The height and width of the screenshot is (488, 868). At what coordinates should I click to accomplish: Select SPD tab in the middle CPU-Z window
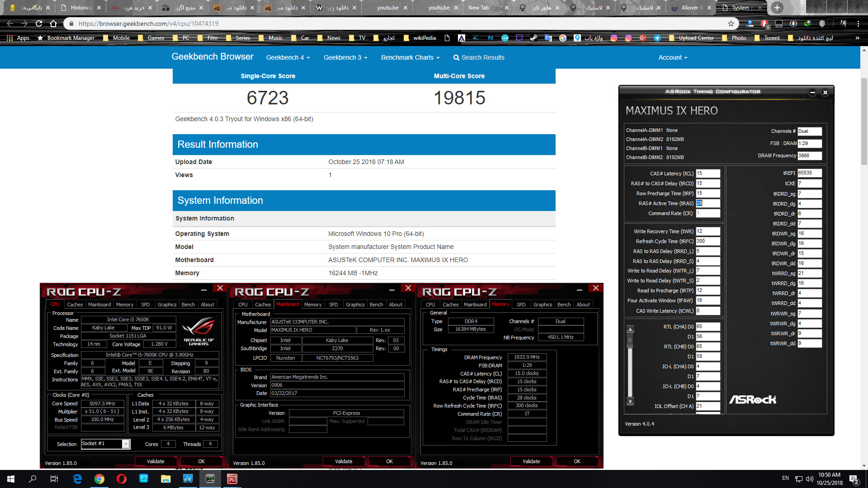click(x=333, y=305)
